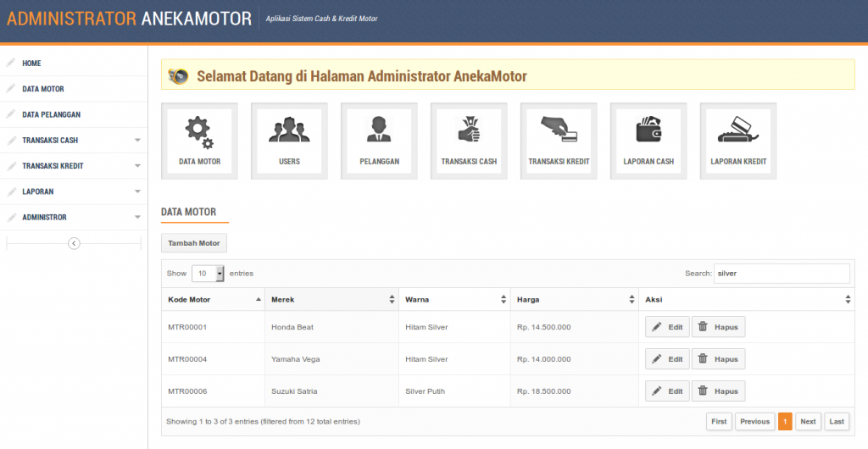Open the Laporan Kredit card-swipe icon tile
The image size is (868, 449).
[738, 141]
